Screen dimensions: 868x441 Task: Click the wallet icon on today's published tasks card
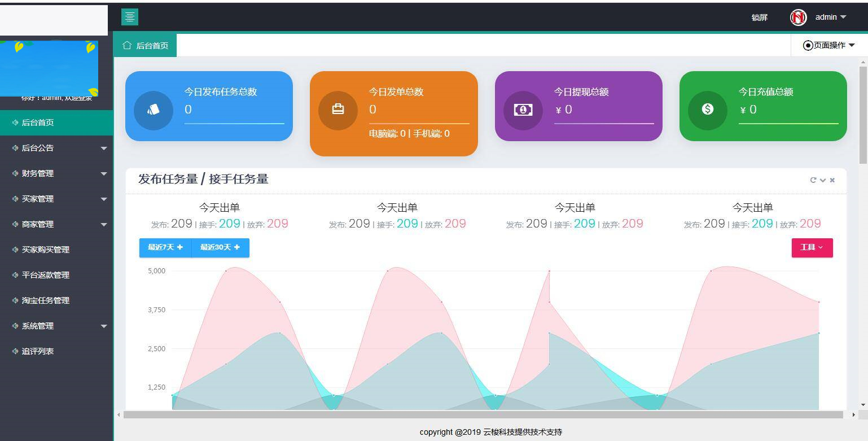[x=153, y=111]
